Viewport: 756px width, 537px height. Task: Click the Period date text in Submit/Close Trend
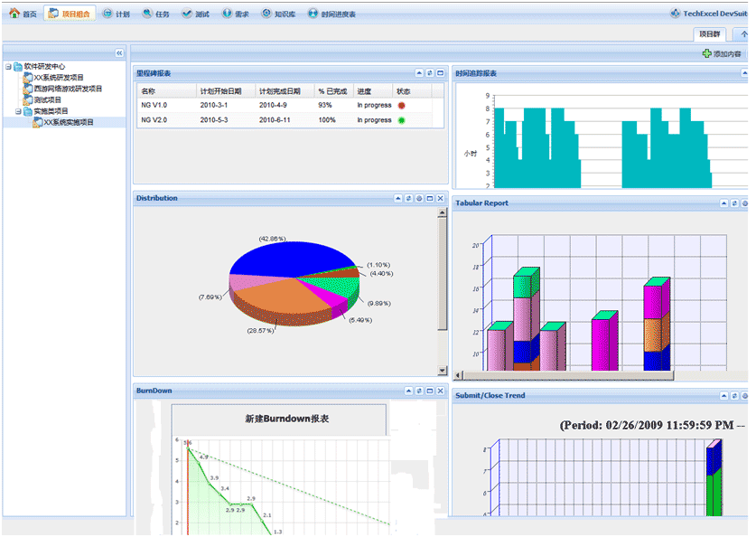(652, 426)
